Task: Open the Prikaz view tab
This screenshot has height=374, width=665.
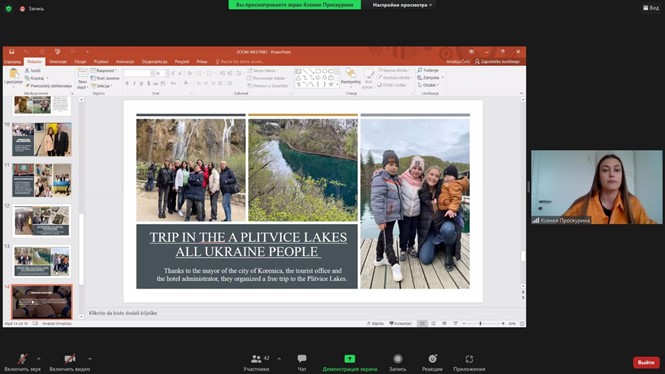Action: (202, 62)
